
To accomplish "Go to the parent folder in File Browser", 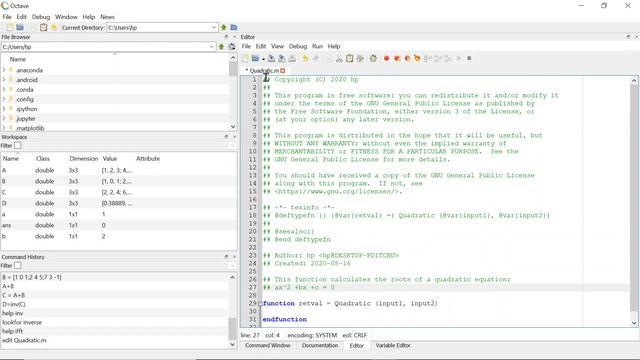I will tap(221, 47).
